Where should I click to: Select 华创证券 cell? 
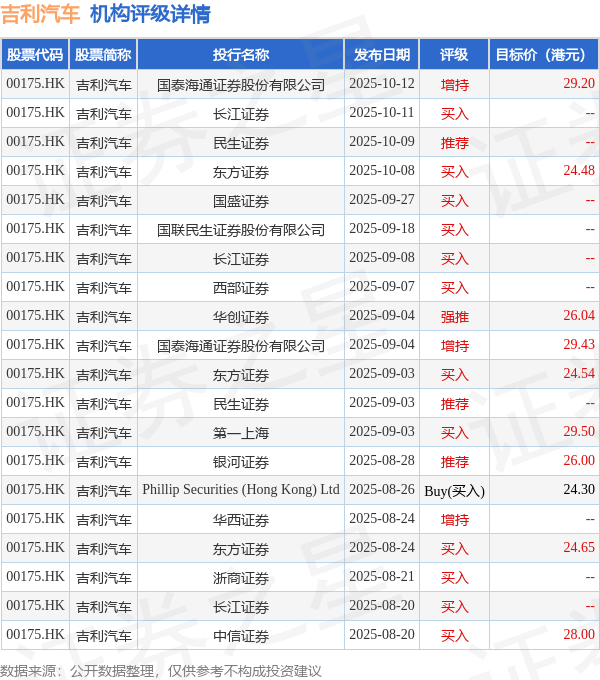[x=241, y=317]
